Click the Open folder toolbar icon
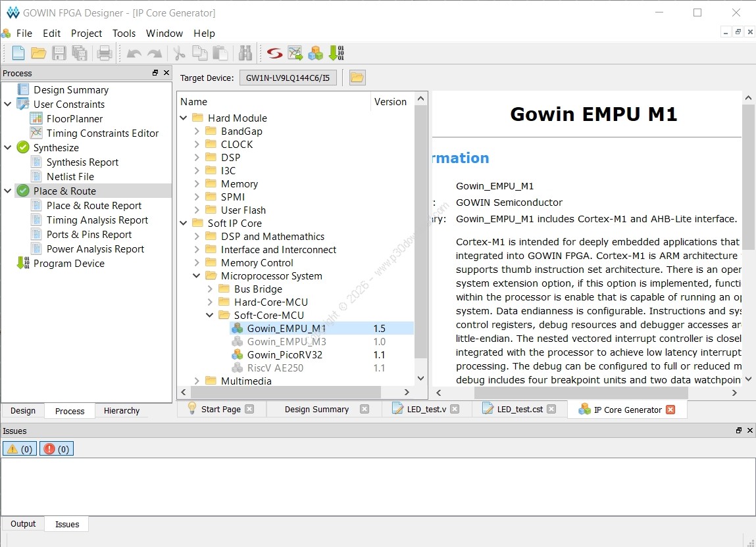 pyautogui.click(x=39, y=53)
